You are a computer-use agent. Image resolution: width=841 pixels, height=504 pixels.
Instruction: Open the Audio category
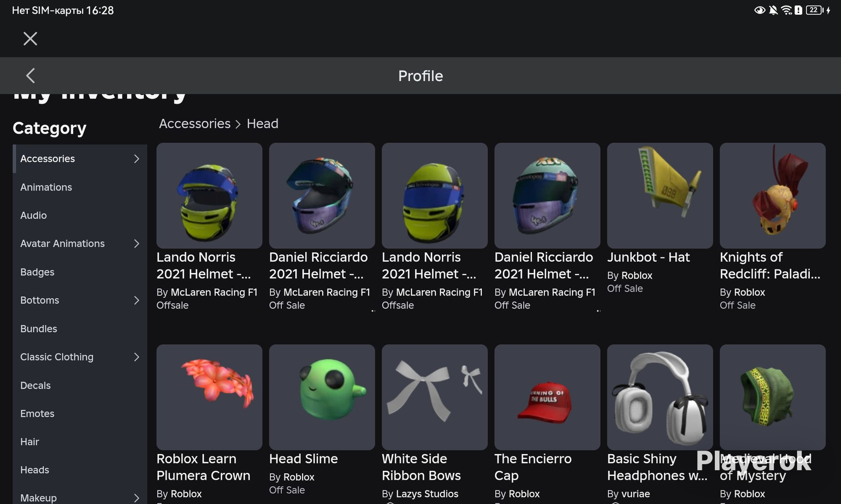80,215
